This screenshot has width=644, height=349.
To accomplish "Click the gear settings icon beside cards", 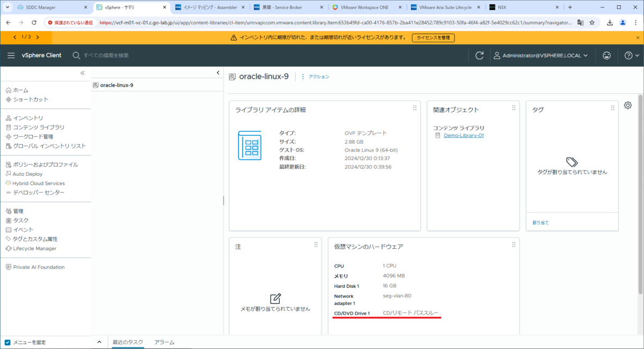I will [628, 105].
